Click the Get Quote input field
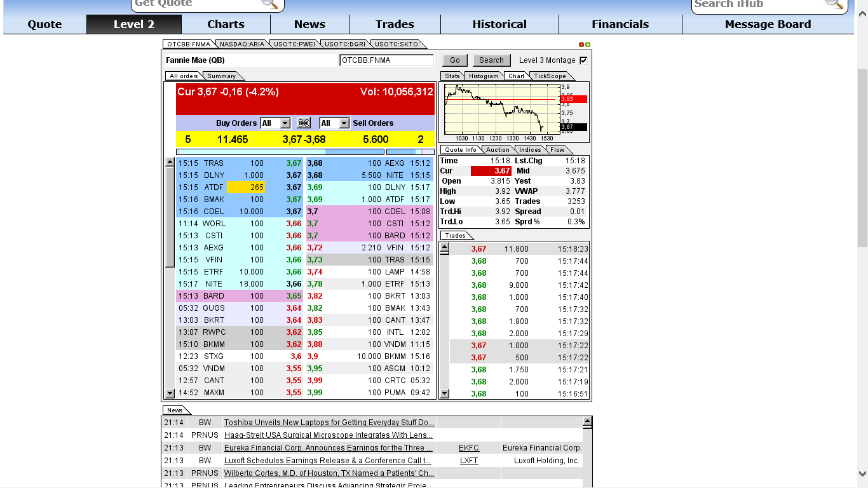868x488 pixels. point(197,4)
